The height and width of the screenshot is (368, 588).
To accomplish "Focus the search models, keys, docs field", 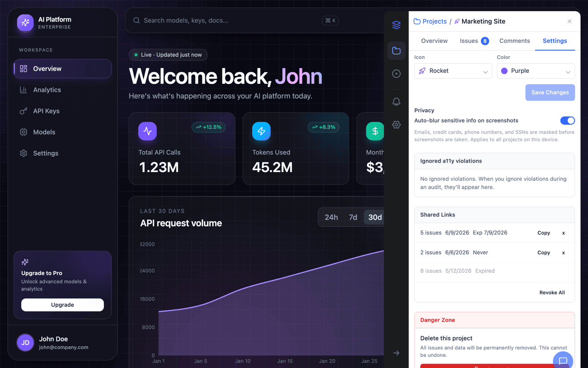I will (x=232, y=20).
